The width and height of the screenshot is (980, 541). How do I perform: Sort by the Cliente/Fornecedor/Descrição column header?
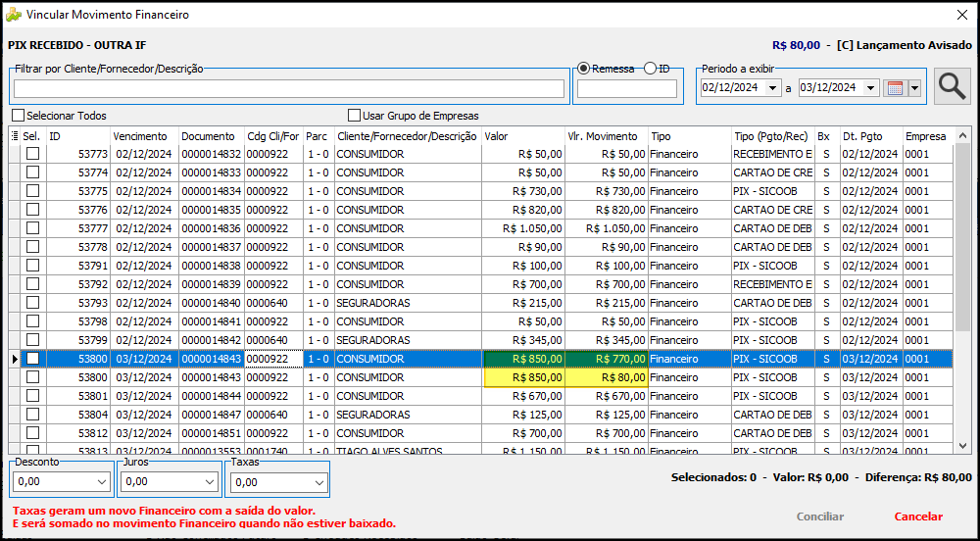point(407,136)
